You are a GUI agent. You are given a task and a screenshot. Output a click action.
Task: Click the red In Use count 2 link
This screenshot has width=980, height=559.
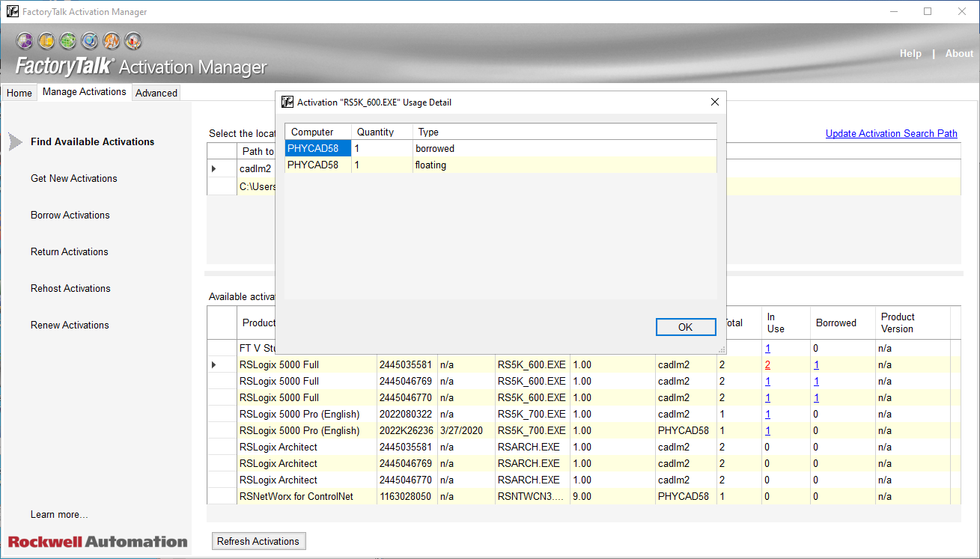click(x=767, y=365)
